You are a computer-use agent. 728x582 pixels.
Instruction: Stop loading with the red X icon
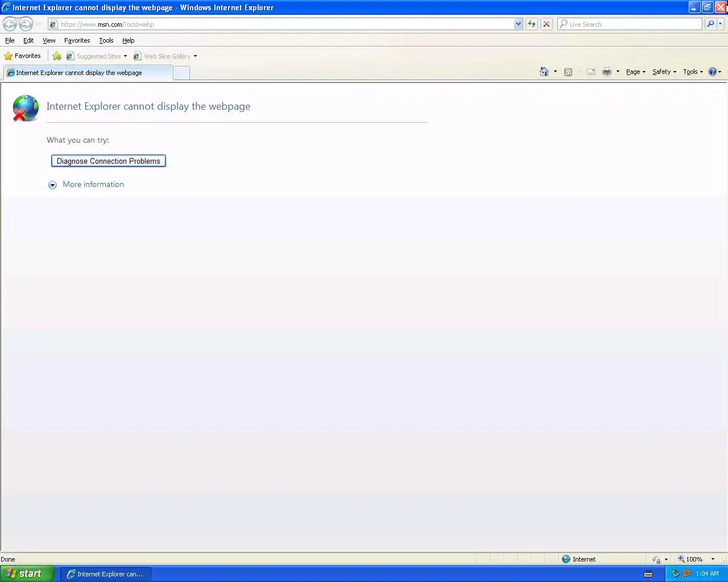547,24
